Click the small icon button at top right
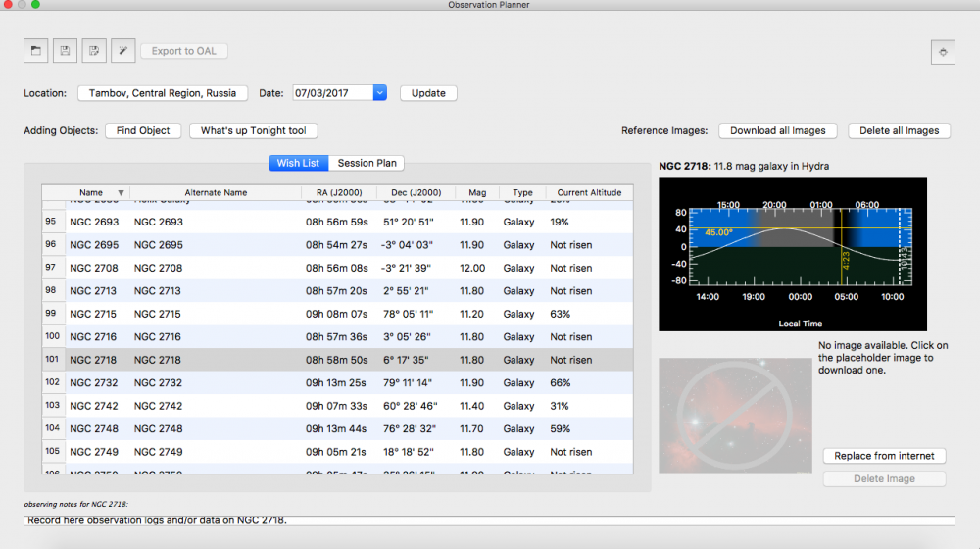 coord(943,52)
